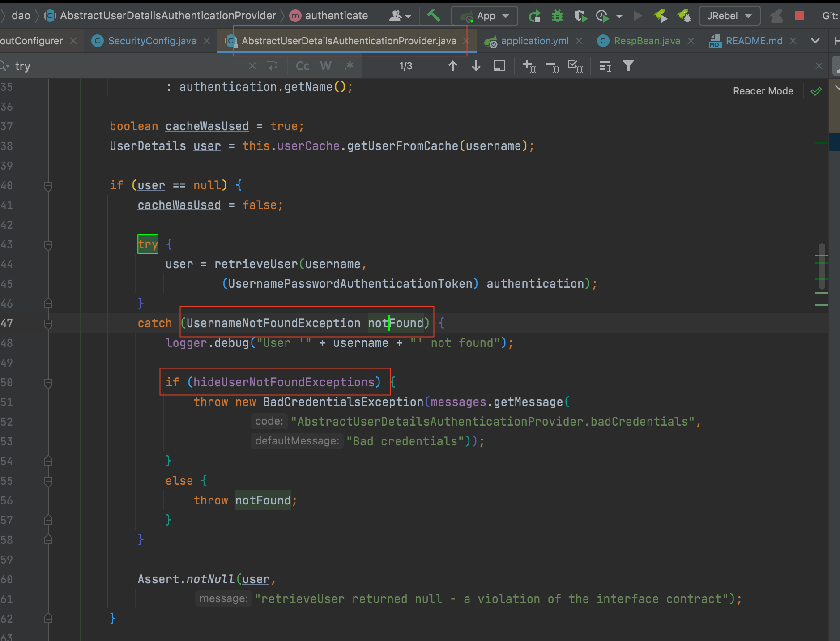The width and height of the screenshot is (840, 641).
Task: Click the authenticate method breadcrumb
Action: pos(336,16)
